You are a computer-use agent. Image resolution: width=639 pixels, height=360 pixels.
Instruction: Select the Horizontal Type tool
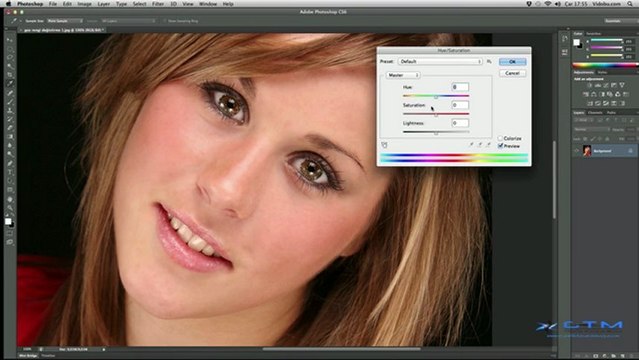pyautogui.click(x=10, y=172)
